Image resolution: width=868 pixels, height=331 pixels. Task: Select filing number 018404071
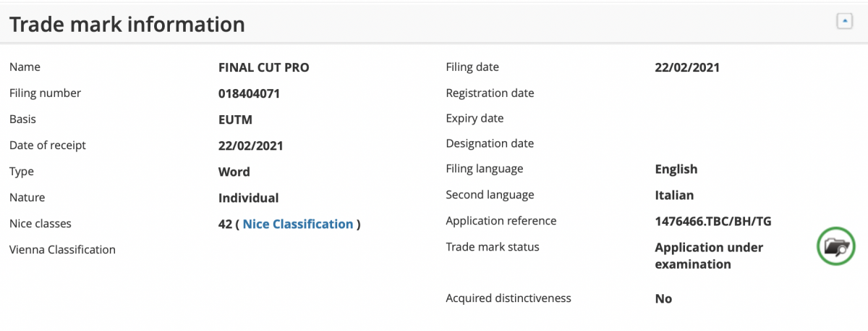pyautogui.click(x=249, y=93)
